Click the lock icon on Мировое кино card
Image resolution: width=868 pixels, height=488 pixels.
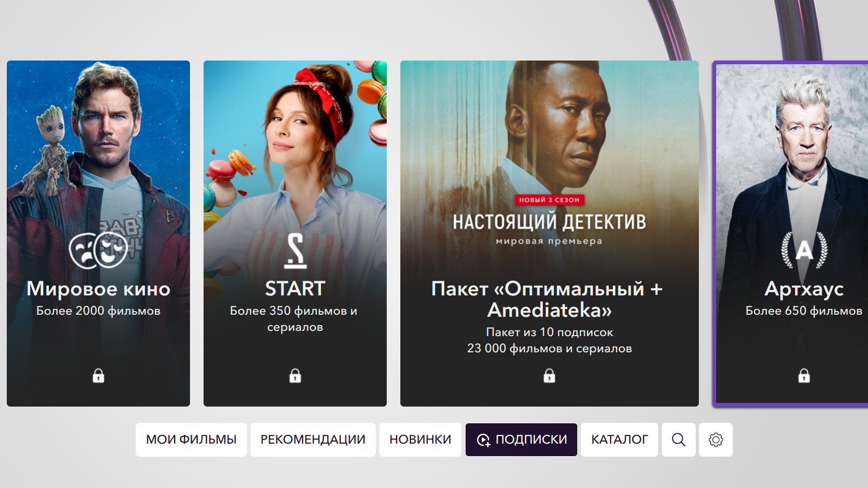98,376
